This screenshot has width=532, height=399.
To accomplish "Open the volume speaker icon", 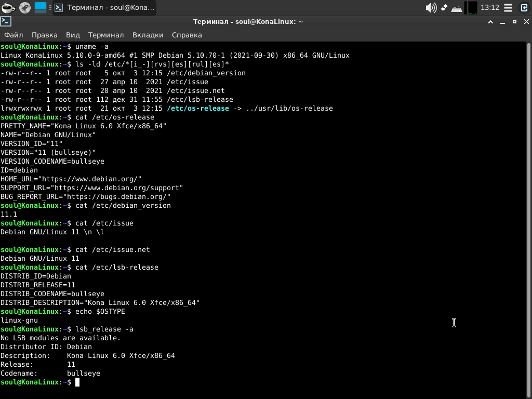I will 431,7.
